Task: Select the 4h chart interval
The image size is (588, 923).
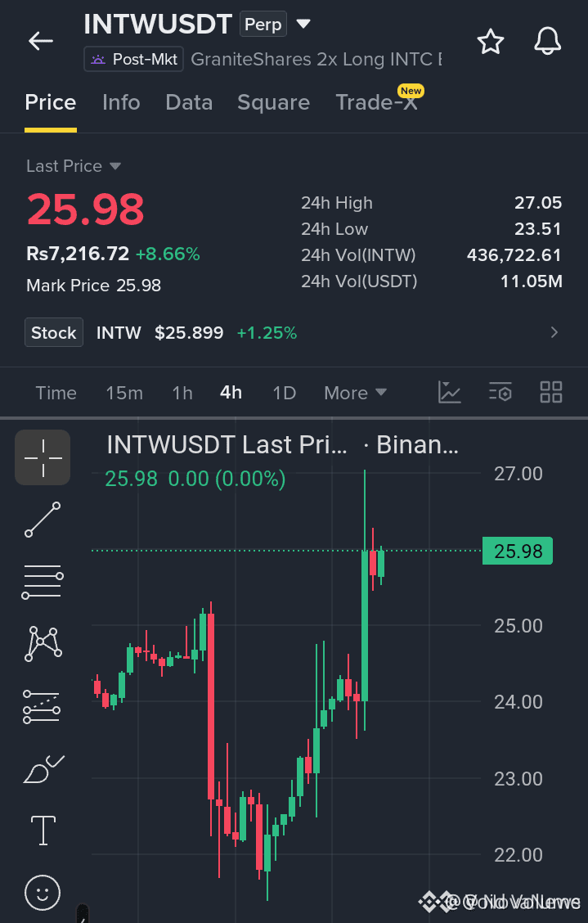Action: click(231, 393)
